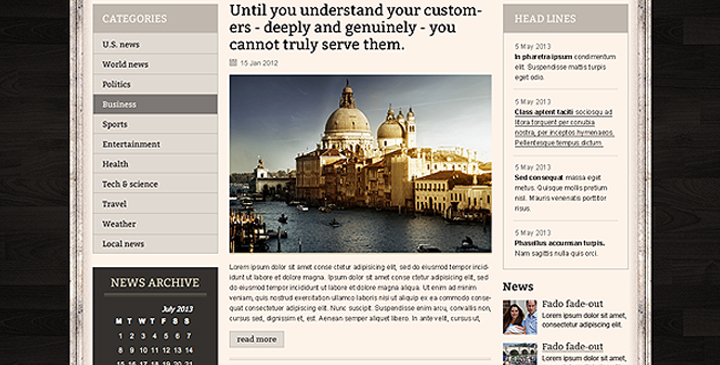The height and width of the screenshot is (365, 720).
Task: Select day 12 in the news archive calendar
Action: [x=166, y=350]
